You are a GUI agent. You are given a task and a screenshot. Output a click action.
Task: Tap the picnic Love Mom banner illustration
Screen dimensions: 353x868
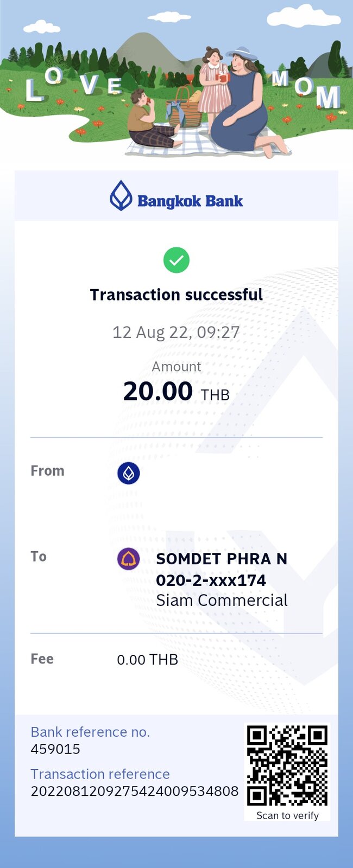[177, 81]
